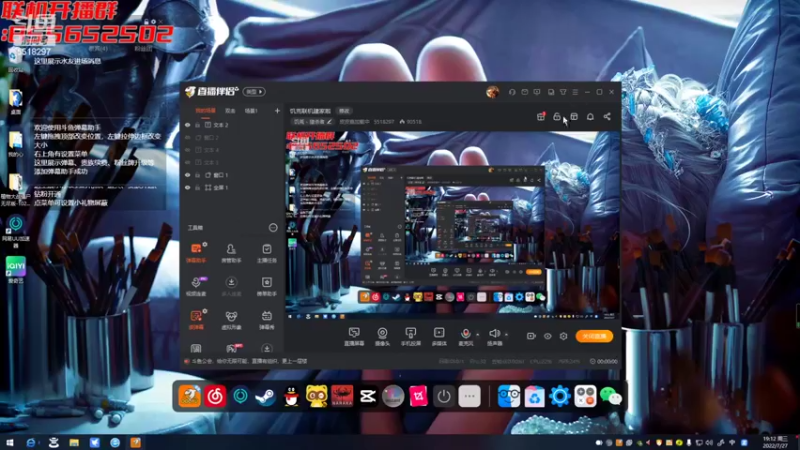
Task: Mute the 麦克风 microphone
Action: (x=465, y=337)
